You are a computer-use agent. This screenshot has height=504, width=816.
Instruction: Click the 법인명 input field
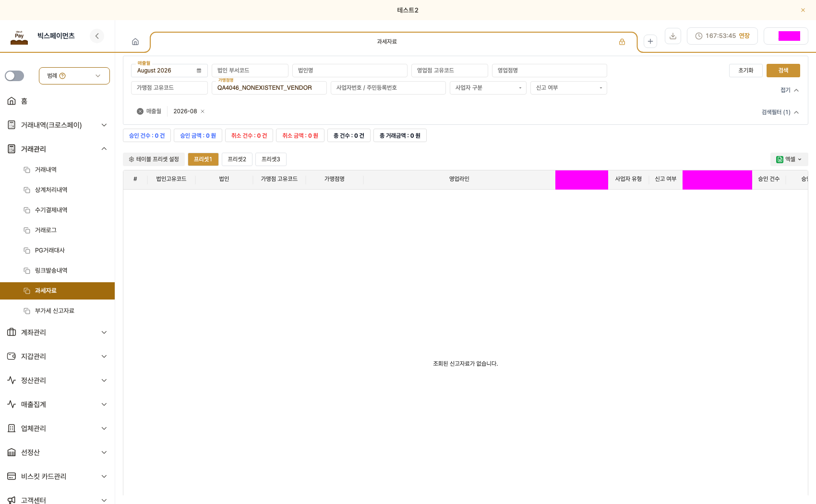click(350, 71)
